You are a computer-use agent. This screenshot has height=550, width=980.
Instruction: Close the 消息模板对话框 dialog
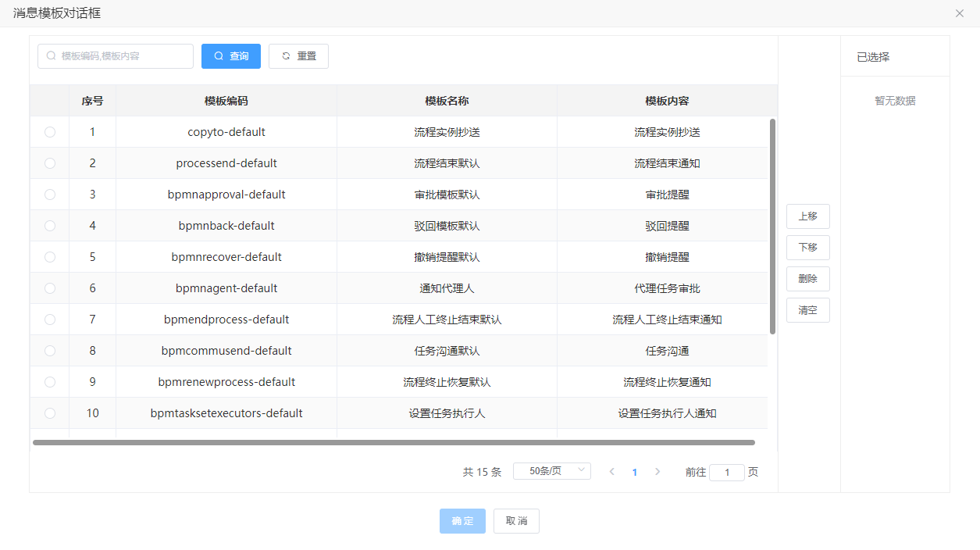tap(960, 13)
